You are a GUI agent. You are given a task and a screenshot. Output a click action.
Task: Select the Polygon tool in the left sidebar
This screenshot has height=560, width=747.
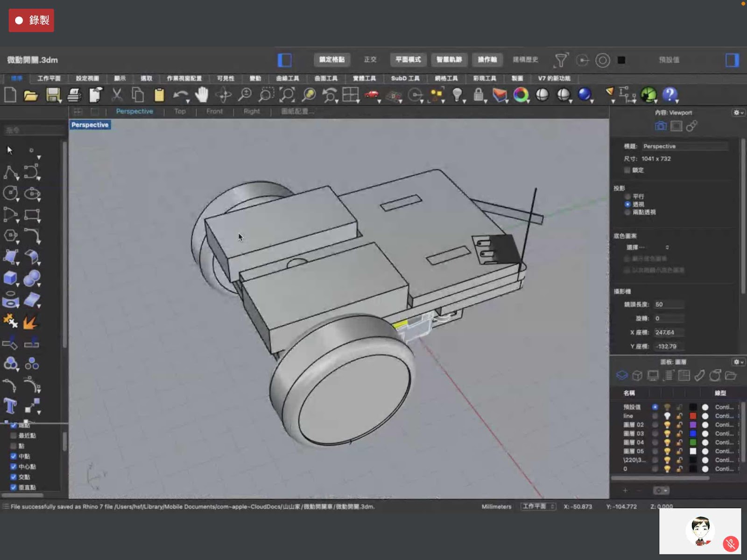click(x=10, y=236)
